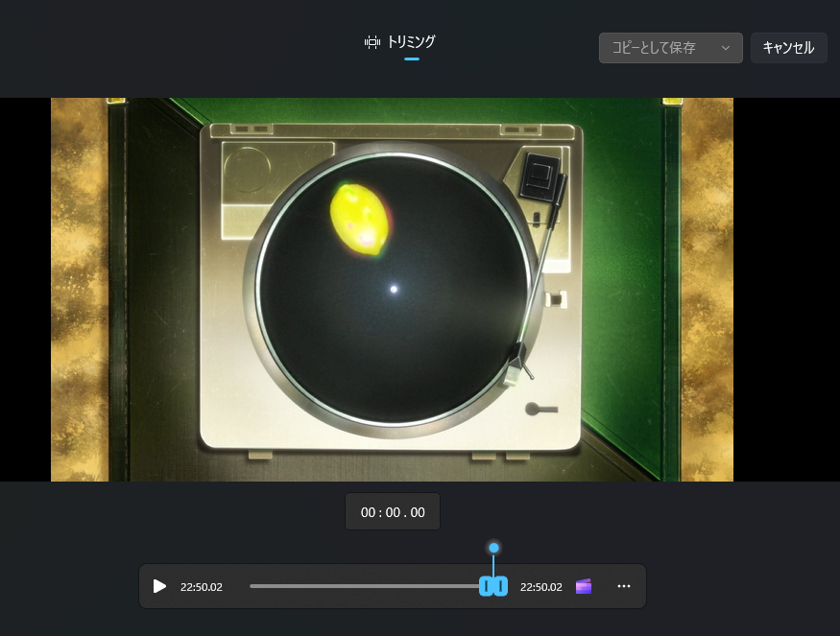
Task: Click the 00:00.00 trim duration box
Action: click(393, 512)
